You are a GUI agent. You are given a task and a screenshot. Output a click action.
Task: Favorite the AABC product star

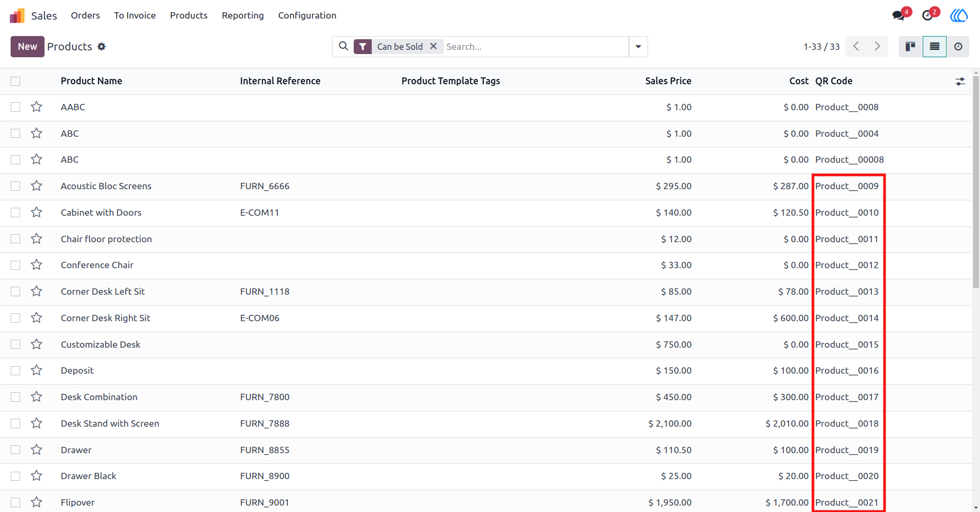point(37,107)
